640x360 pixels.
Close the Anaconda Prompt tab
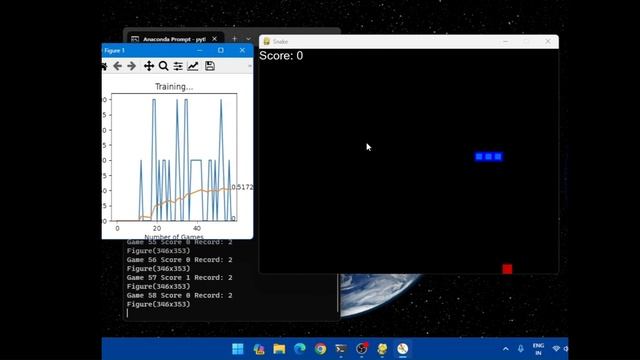[x=215, y=39]
